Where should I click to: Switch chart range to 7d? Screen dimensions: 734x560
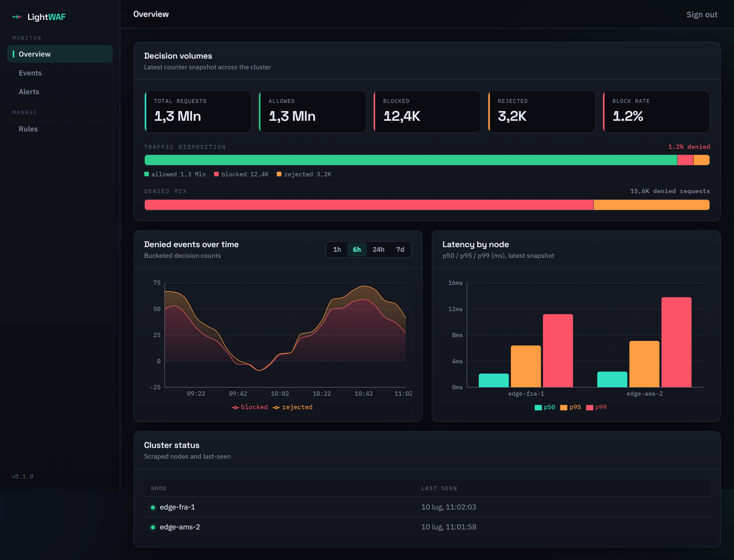(x=400, y=249)
